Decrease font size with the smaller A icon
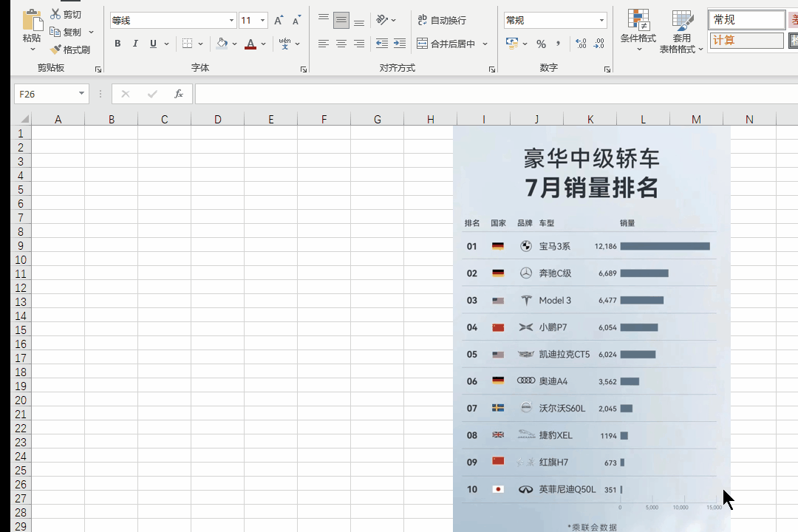This screenshot has height=532, width=798. click(x=296, y=21)
